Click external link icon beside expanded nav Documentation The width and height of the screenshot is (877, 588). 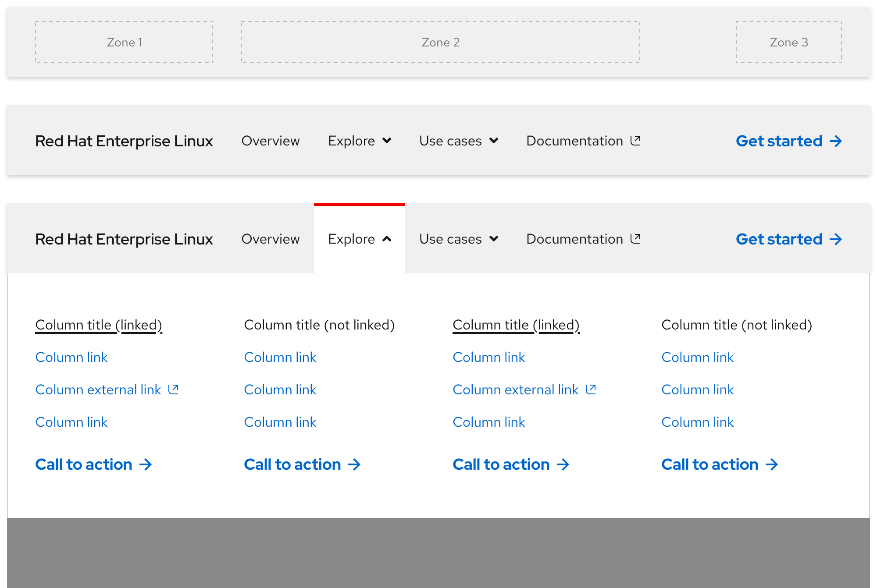click(635, 238)
